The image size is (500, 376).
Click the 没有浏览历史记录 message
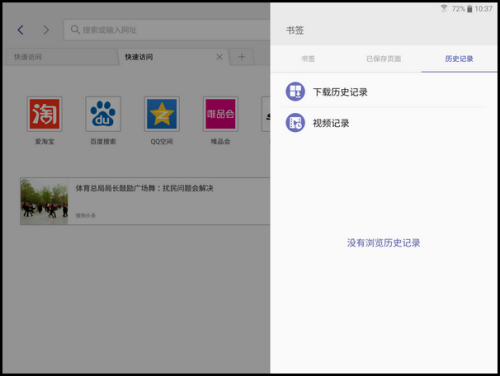[383, 243]
